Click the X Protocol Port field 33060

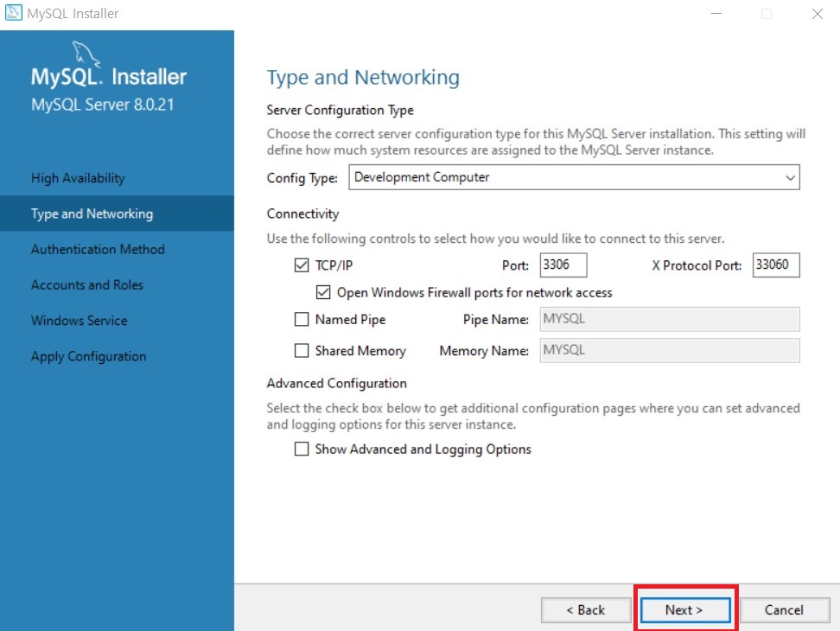point(776,265)
